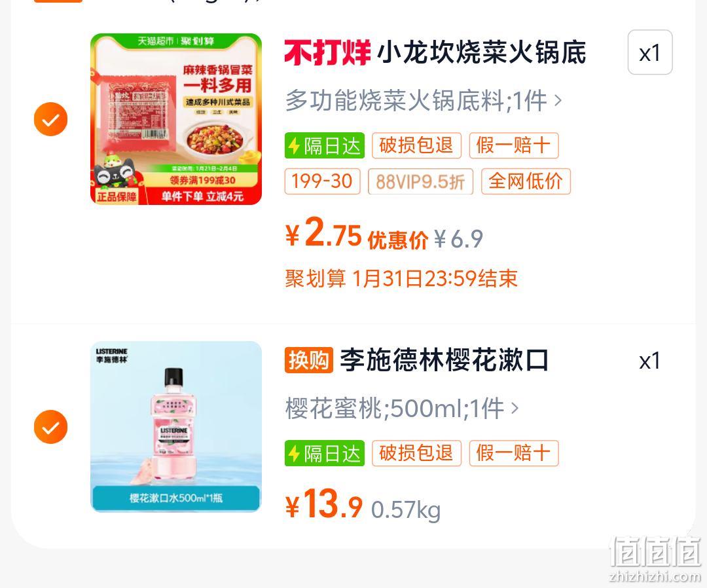The width and height of the screenshot is (707, 588).
Task: Tap the 全网低价 tag
Action: 526,181
